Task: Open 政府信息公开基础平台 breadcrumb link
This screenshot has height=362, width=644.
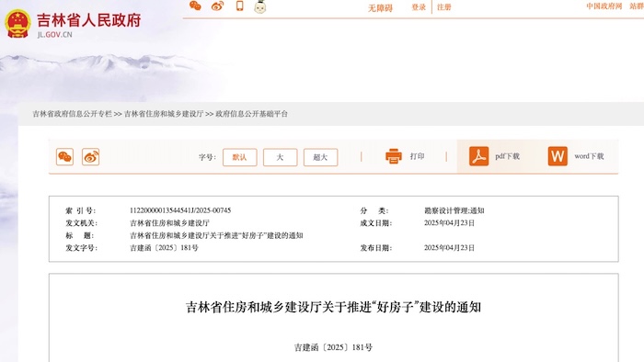Action: (252, 114)
